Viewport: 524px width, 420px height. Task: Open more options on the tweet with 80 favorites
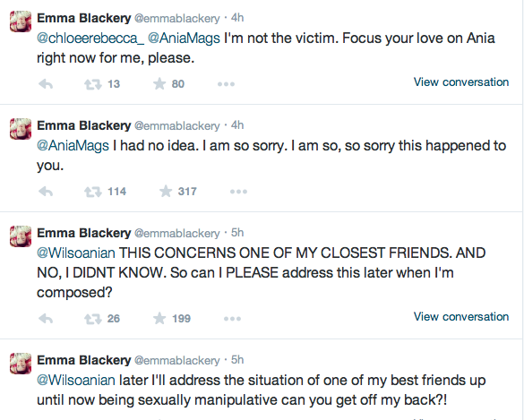point(226,84)
